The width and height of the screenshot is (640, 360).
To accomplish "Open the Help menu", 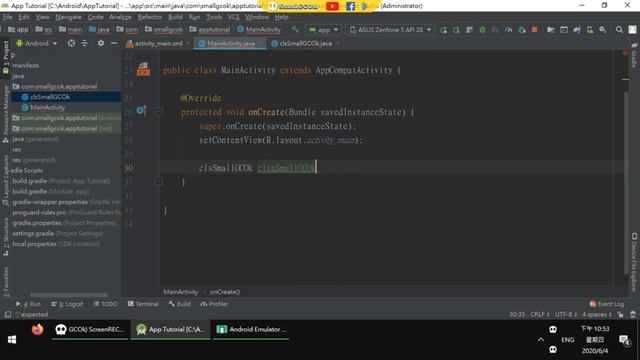I will click(282, 17).
